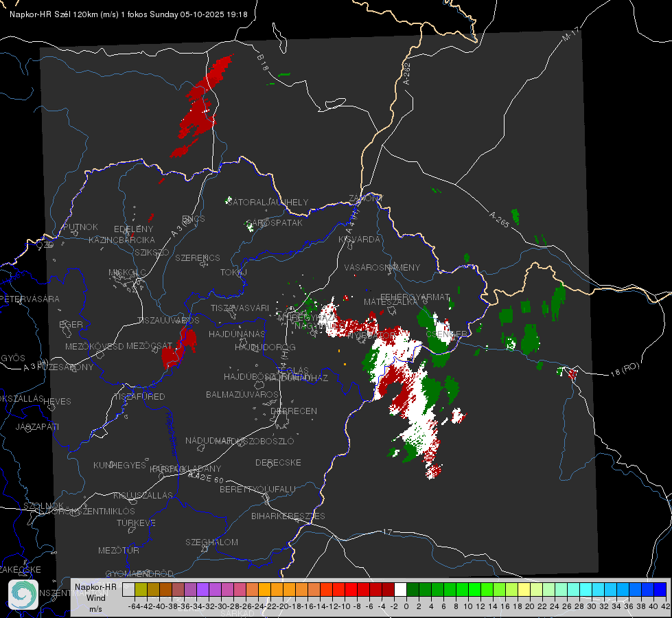Image resolution: width=672 pixels, height=618 pixels.
Task: Click the SZEGHALOM city label
Action: tap(211, 542)
